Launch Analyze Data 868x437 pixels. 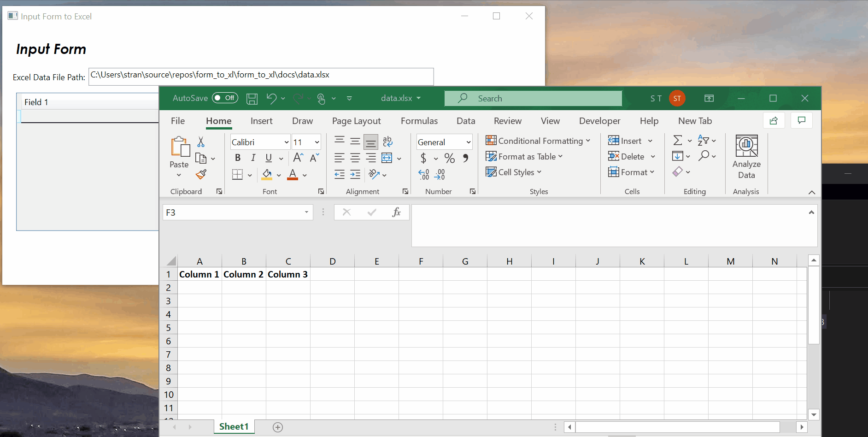point(746,156)
